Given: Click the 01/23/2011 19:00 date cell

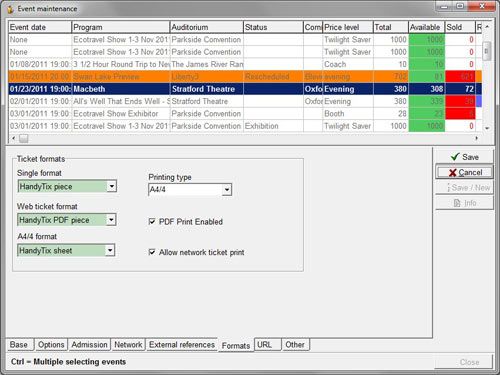Looking at the screenshot, I should pyautogui.click(x=40, y=89).
